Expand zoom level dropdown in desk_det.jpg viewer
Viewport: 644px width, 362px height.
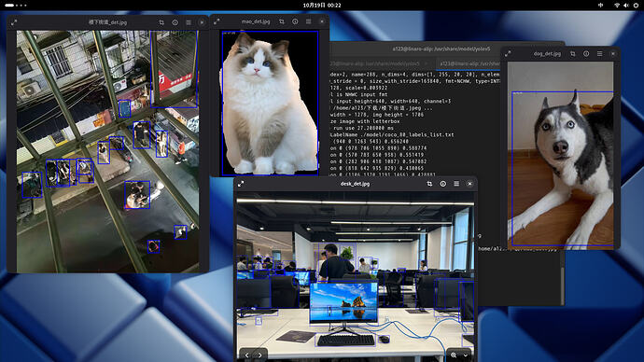pyautogui.click(x=466, y=355)
